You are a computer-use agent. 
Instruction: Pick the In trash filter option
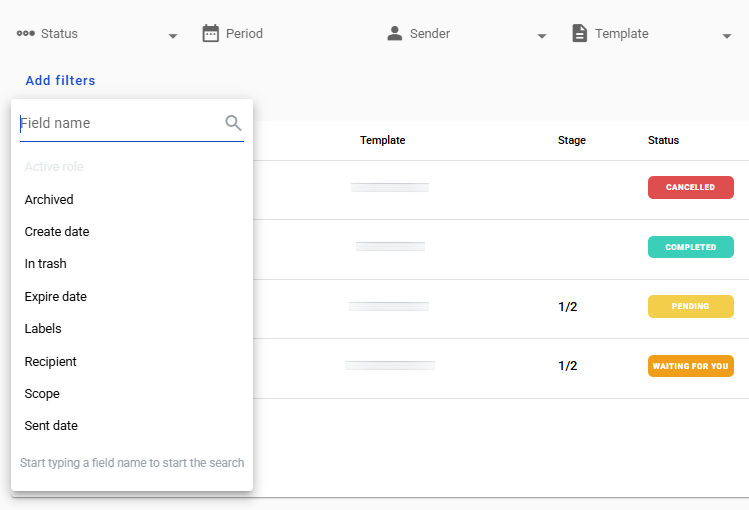click(x=46, y=264)
